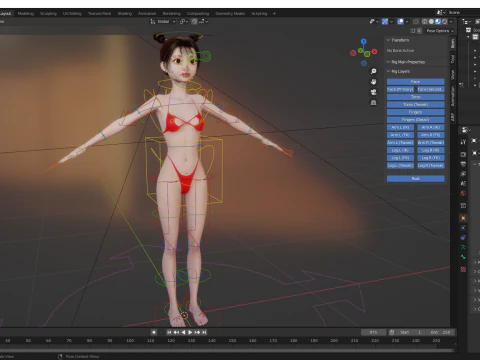Jump to previous keyframe in timeline
Image resolution: width=480 pixels, height=360 pixels.
tap(176, 332)
